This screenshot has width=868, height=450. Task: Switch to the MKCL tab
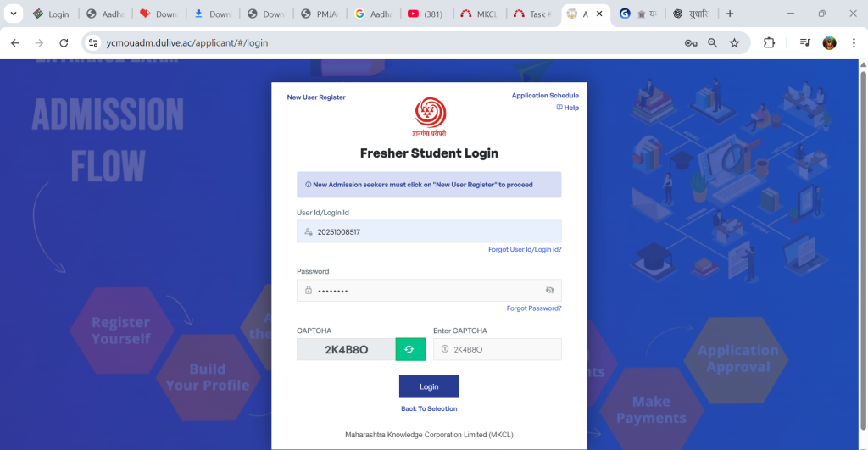click(480, 14)
